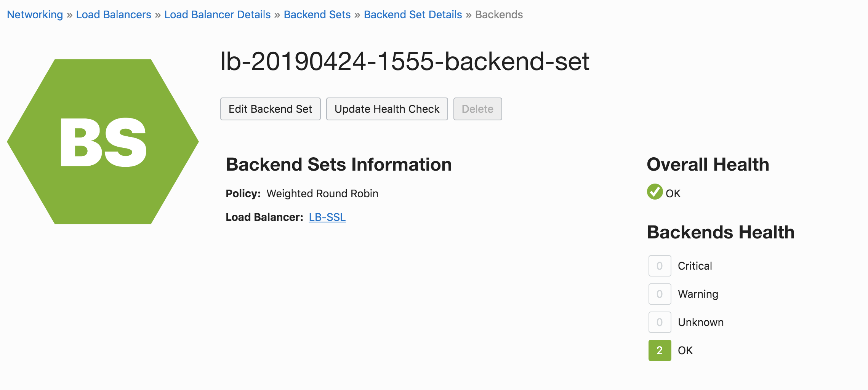Click the lb-20190424-1555-backend-set title

405,61
